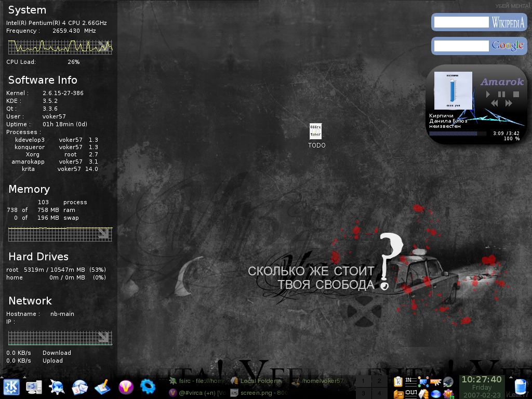Open the Klipper clipboard tray icon
Image resolution: width=532 pixels, height=399 pixels.
tap(398, 382)
